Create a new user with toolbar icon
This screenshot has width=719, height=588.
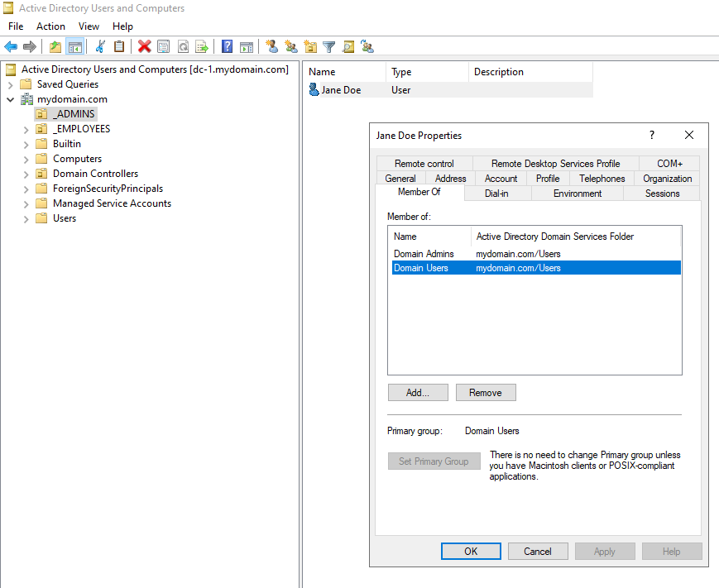click(272, 46)
